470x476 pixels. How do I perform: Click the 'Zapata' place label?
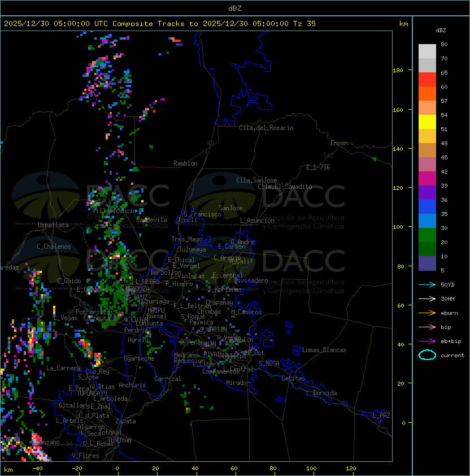pyautogui.click(x=125, y=421)
